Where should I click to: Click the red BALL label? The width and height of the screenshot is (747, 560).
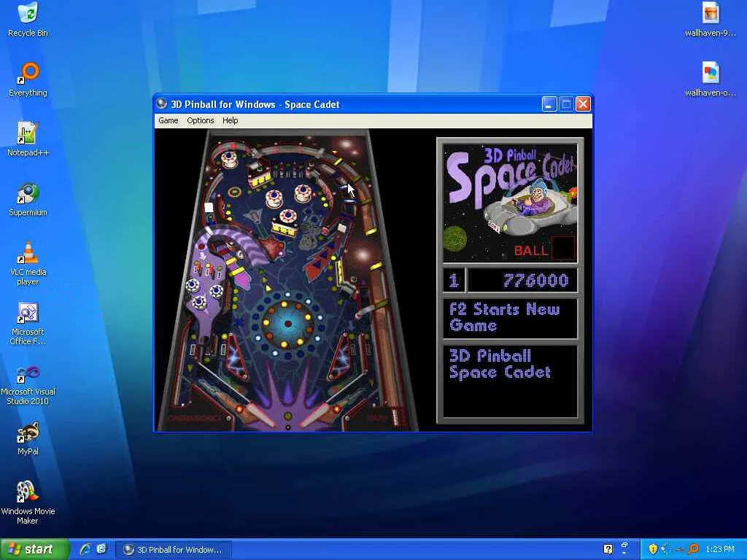(531, 251)
